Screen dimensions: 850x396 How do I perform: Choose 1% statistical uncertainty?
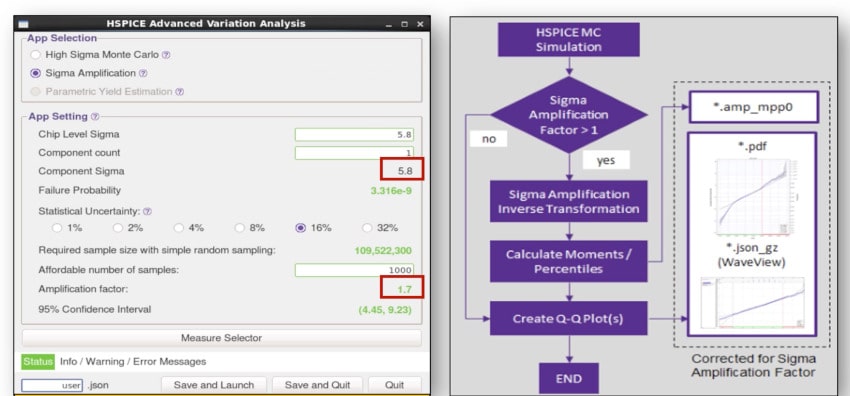(x=56, y=228)
